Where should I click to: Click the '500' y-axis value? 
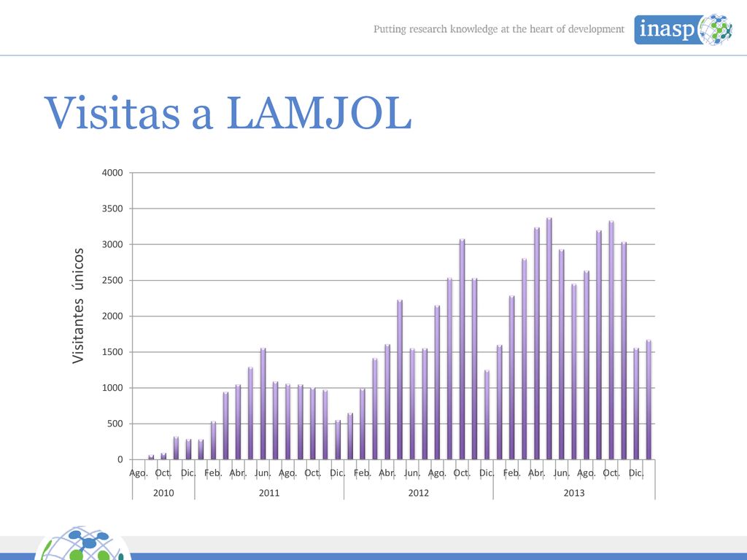click(x=115, y=424)
